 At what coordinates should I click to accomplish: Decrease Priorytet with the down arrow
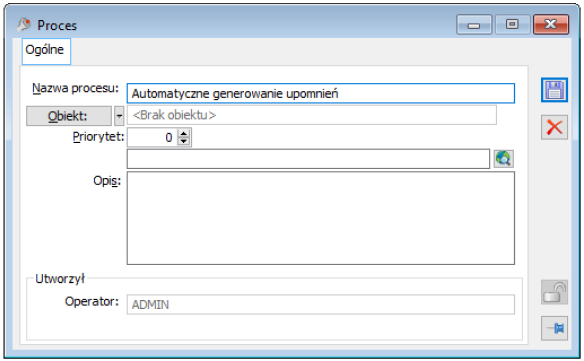[184, 141]
